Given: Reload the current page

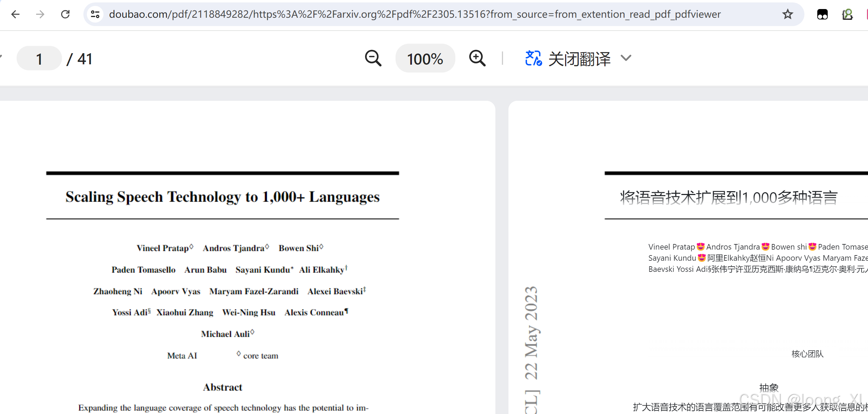Looking at the screenshot, I should tap(65, 14).
